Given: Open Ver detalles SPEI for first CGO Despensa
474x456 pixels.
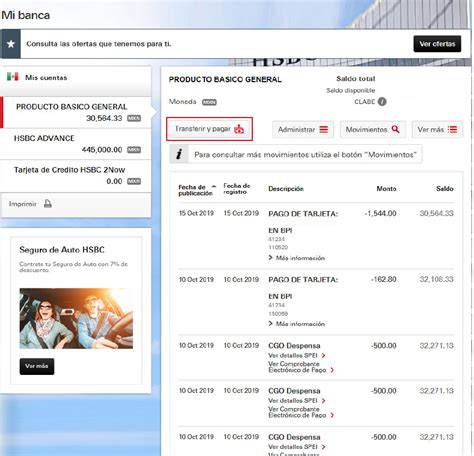Looking at the screenshot, I should (297, 355).
